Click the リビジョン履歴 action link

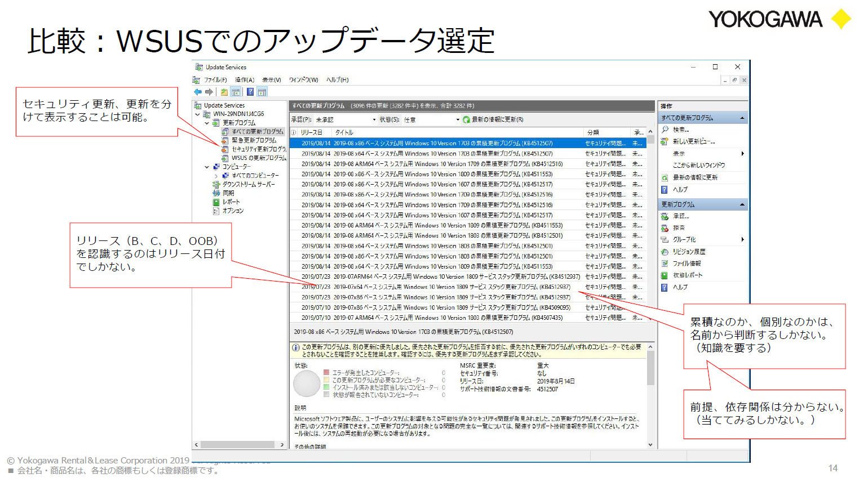point(689,252)
